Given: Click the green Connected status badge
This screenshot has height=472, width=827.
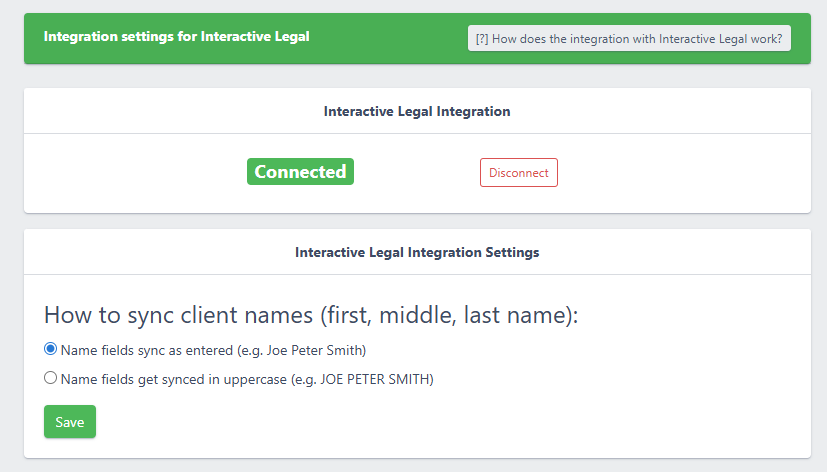Looking at the screenshot, I should point(300,171).
